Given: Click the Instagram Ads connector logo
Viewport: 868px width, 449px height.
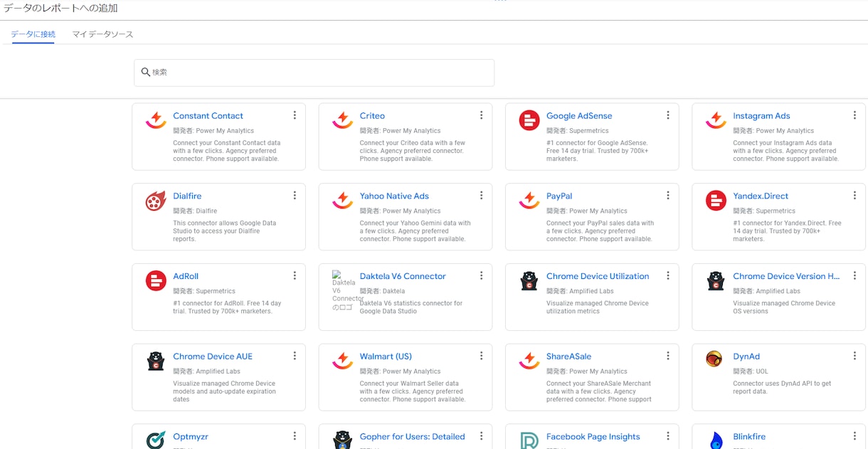Looking at the screenshot, I should pyautogui.click(x=716, y=120).
